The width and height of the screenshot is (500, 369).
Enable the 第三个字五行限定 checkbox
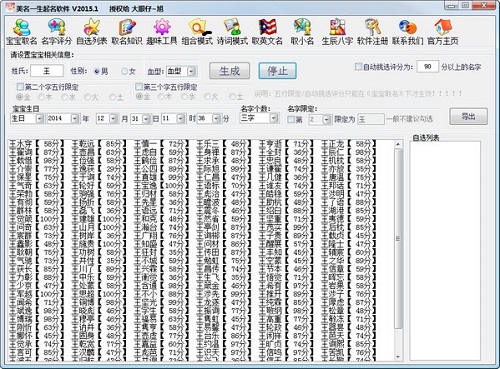coord(139,87)
